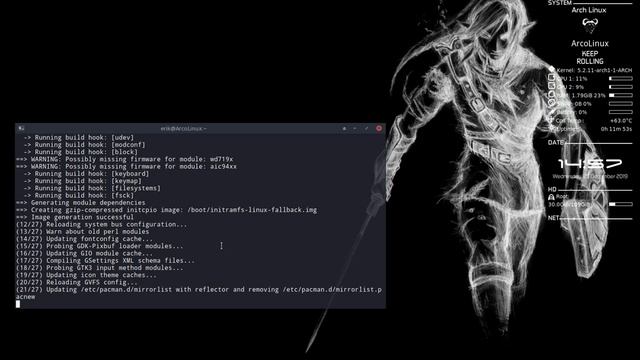Viewport: 640px width, 360px height.
Task: Click '(19/27) Updating icon theme caches' line
Action: (86, 275)
